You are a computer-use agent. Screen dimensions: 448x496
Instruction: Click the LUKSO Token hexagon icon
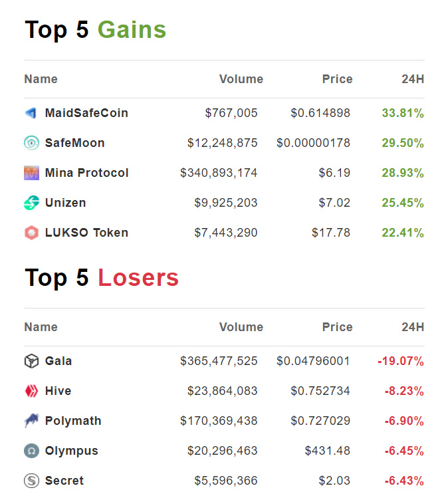[31, 233]
